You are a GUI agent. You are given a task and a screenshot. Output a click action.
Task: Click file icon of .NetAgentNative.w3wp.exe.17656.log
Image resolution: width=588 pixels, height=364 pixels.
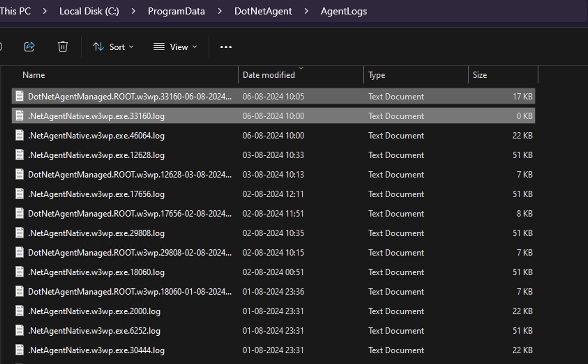(20, 194)
